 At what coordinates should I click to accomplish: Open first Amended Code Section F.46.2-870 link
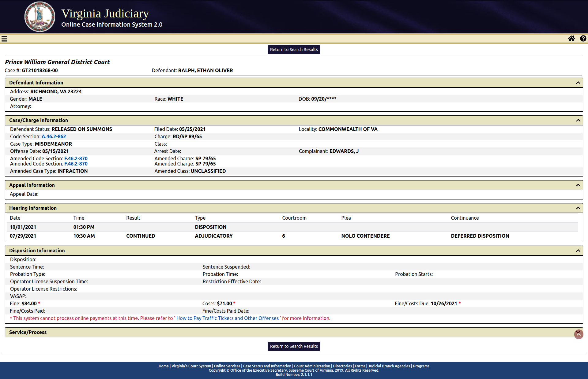coord(76,158)
